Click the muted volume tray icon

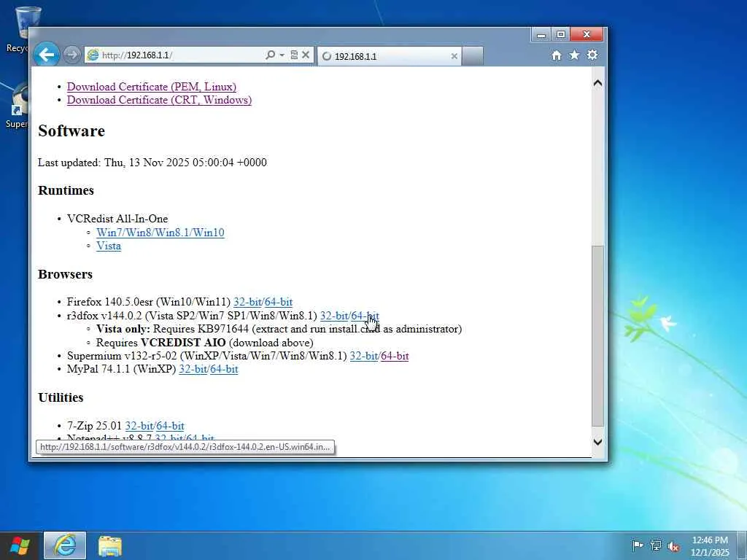673,546
